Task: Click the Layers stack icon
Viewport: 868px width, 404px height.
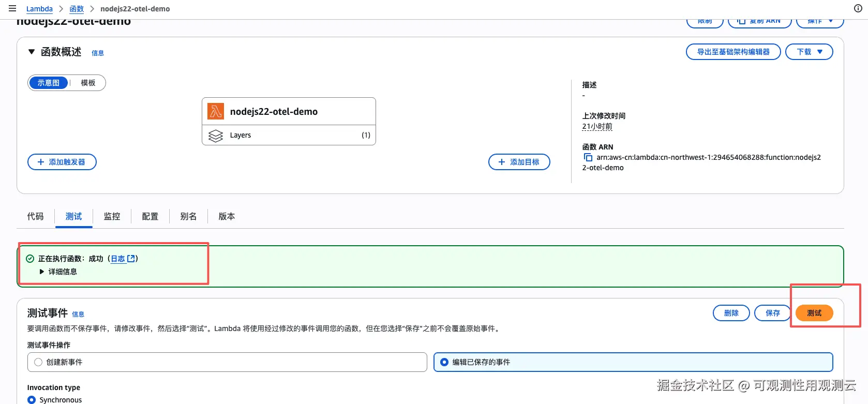Action: pyautogui.click(x=216, y=136)
